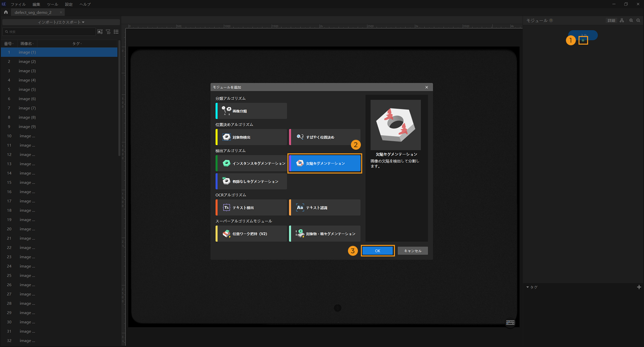Screen dimensions: 644x347
Task: Open the インポート/エクスポート dropdown
Action: pos(61,22)
